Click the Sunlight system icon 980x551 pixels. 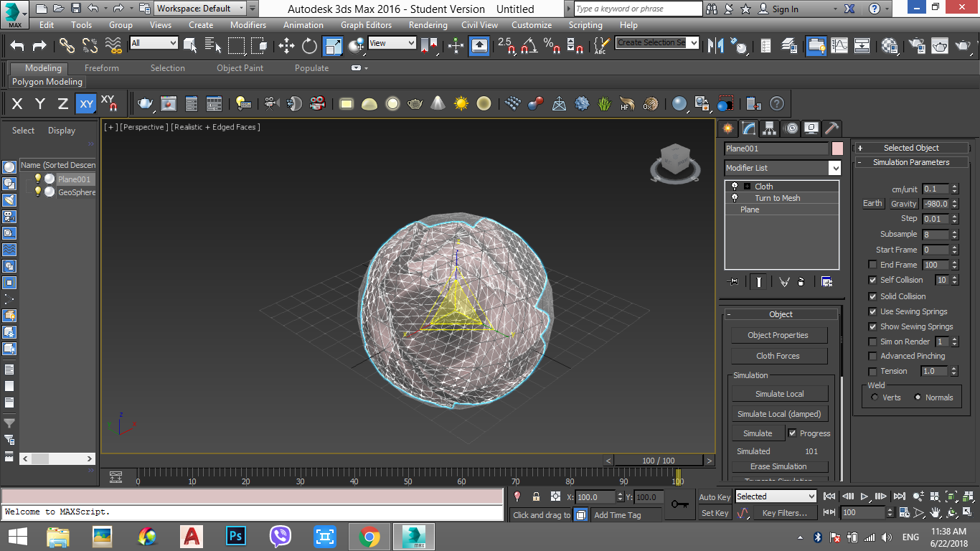pos(461,104)
